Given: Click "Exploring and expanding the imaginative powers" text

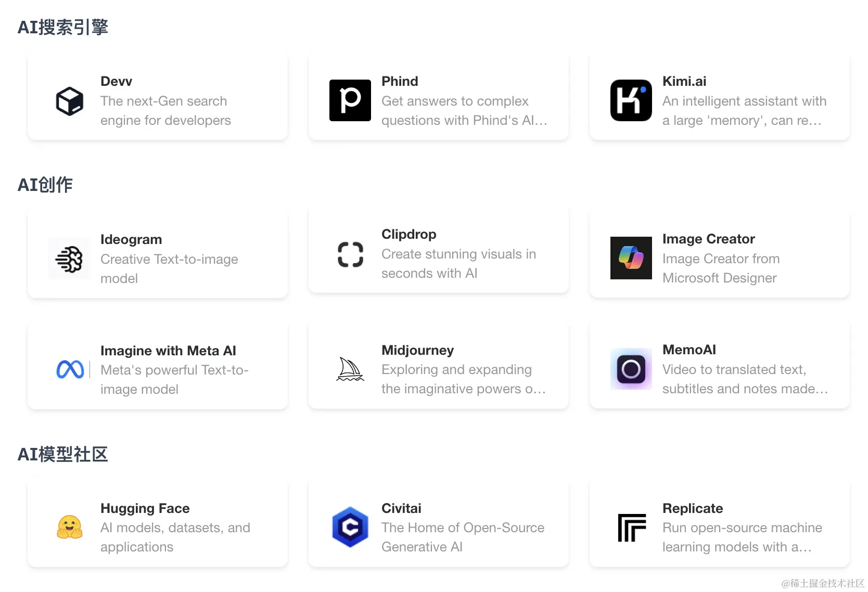Looking at the screenshot, I should (x=463, y=379).
